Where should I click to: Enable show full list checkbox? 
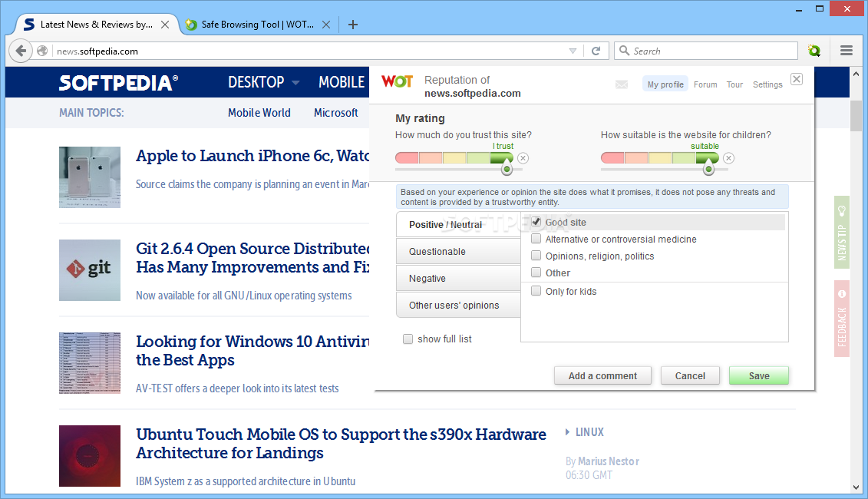(408, 339)
